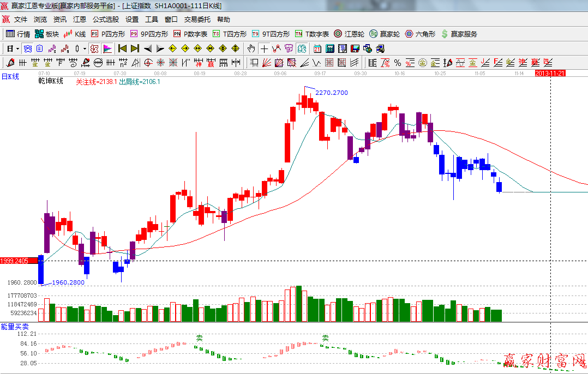Toggle the crosshair cursor button
This screenshot has height=374, width=588.
click(265, 49)
